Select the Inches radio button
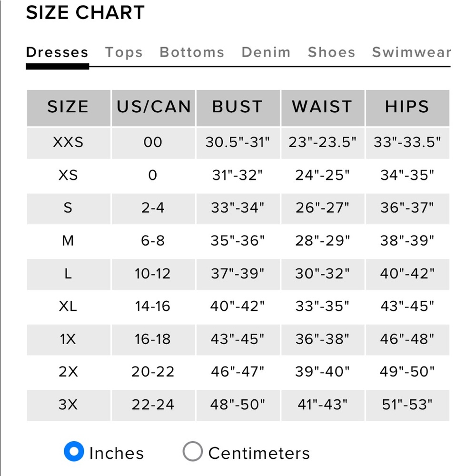 [74, 451]
